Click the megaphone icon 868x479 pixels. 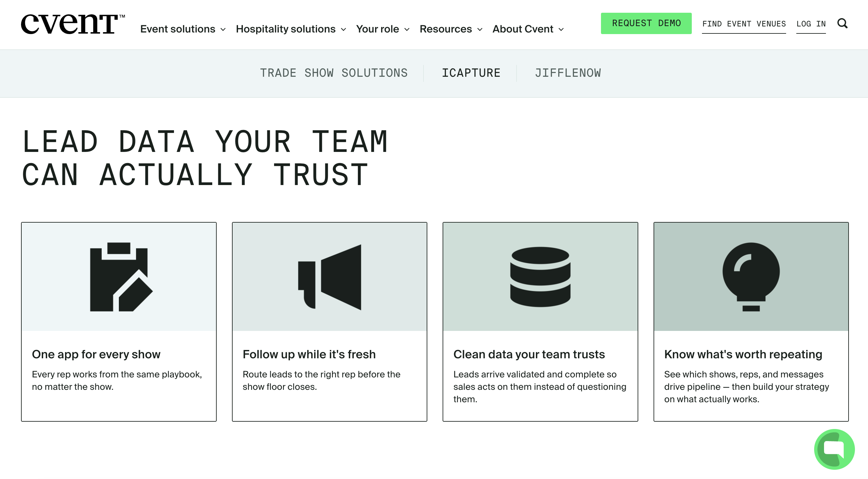[329, 277]
